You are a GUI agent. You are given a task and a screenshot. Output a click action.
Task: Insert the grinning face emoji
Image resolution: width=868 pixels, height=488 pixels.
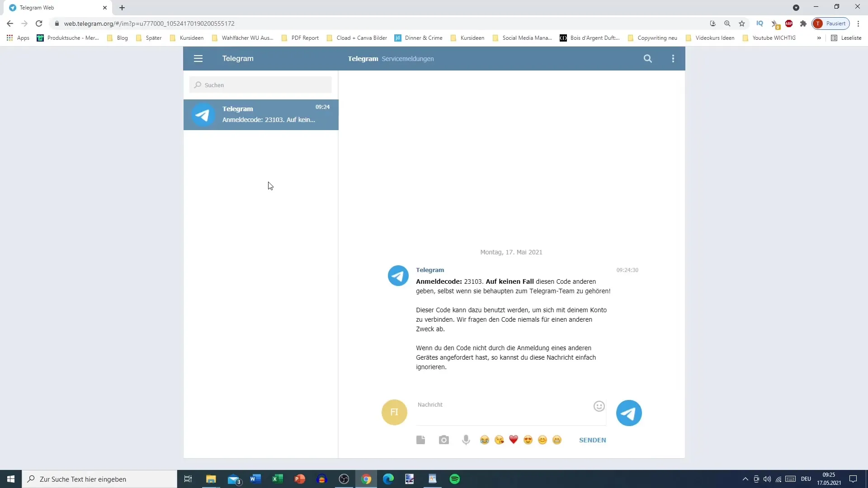[557, 440]
